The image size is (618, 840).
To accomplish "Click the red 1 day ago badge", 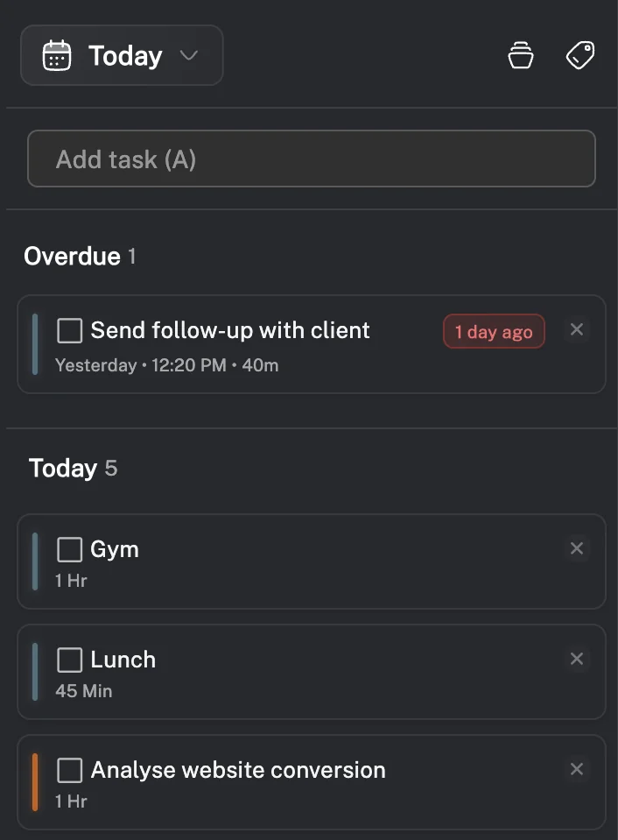I will [494, 331].
